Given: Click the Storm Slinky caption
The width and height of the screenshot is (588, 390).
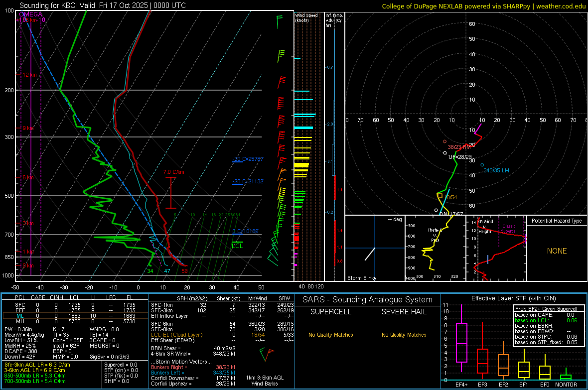Looking at the screenshot, I should pos(361,278).
